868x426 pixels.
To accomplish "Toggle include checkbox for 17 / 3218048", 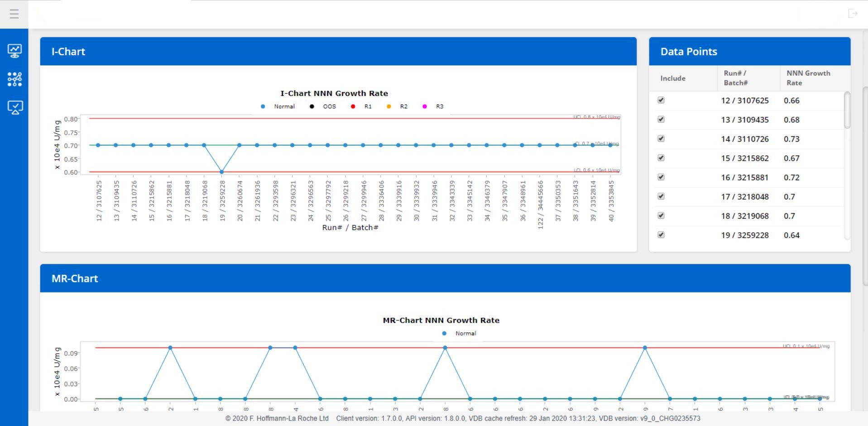I will point(661,196).
